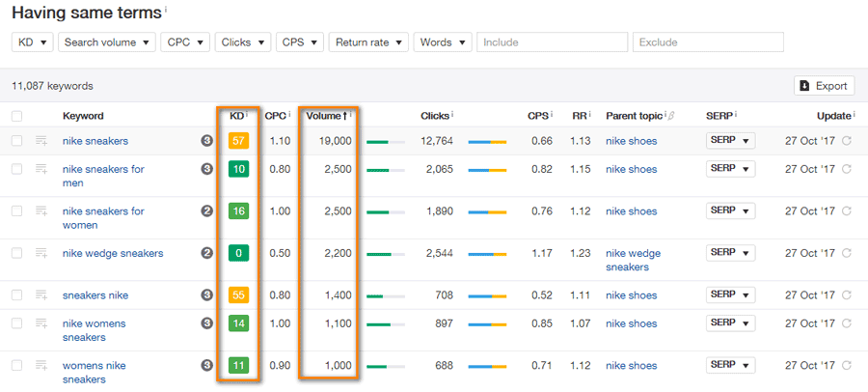This screenshot has height=392, width=868.
Task: Sort table by Clicks column header
Action: pyautogui.click(x=435, y=116)
